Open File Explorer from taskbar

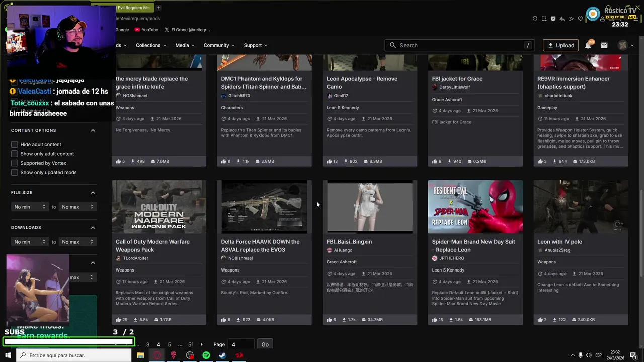click(140, 355)
